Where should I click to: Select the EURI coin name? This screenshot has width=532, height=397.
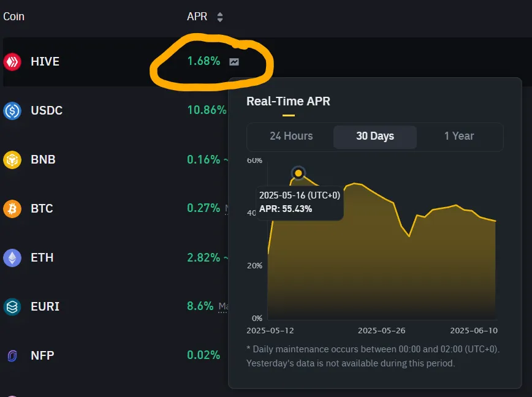click(45, 306)
